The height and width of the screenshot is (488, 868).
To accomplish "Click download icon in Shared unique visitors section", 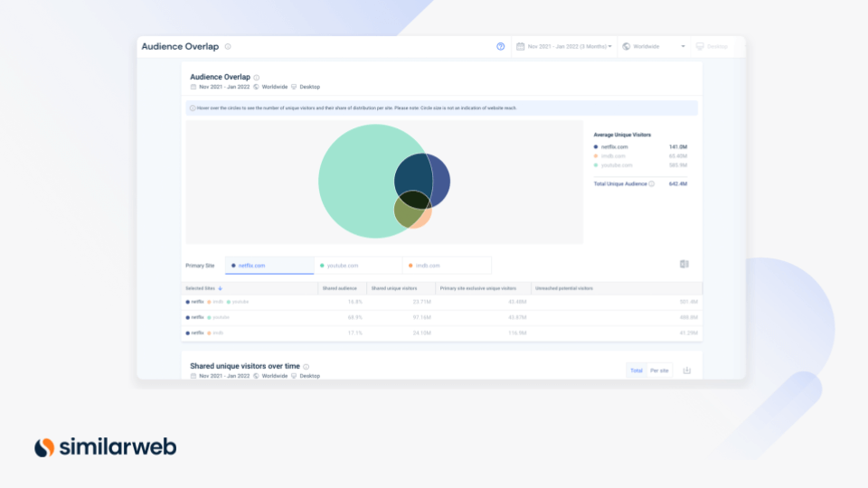I will [686, 371].
